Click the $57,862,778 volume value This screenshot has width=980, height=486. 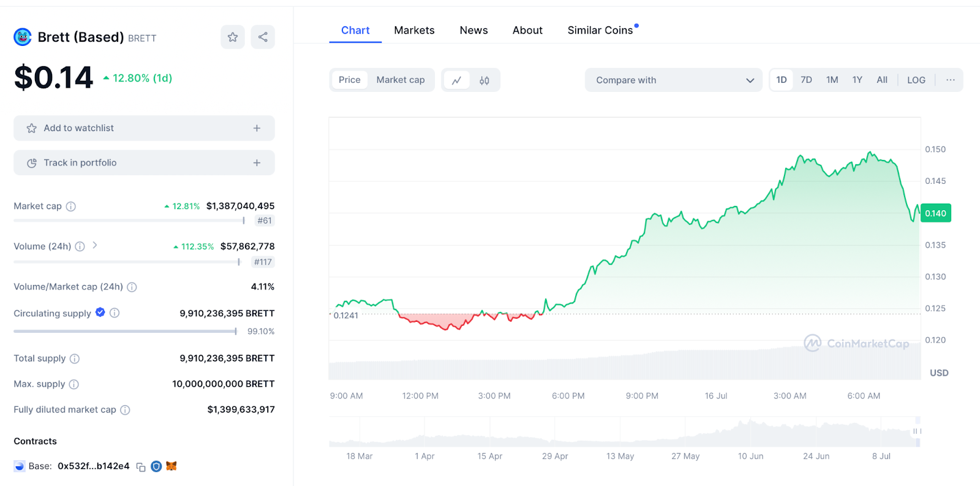coord(247,246)
